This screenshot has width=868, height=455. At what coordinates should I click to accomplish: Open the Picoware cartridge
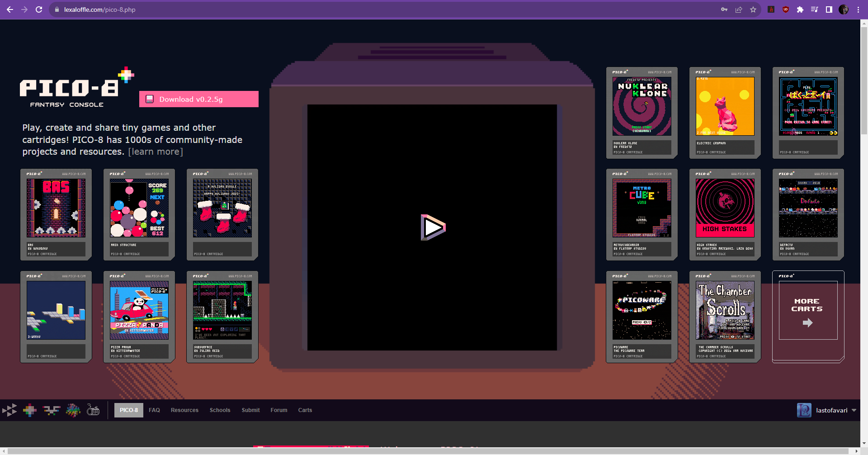point(642,317)
